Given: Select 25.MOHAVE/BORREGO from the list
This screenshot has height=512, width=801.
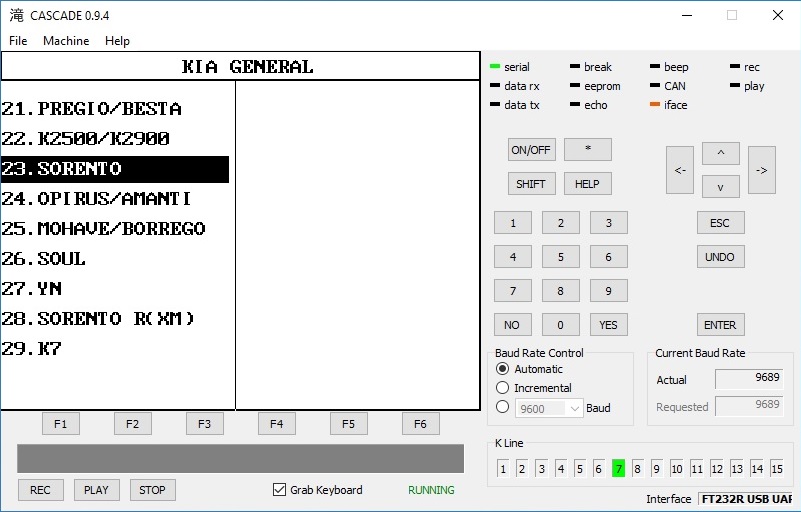Looking at the screenshot, I should pyautogui.click(x=104, y=229).
